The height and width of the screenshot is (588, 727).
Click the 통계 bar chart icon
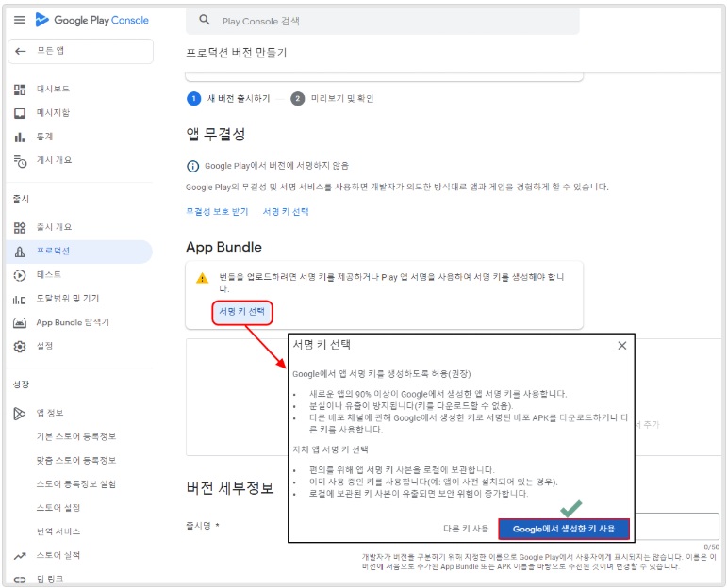(x=20, y=138)
